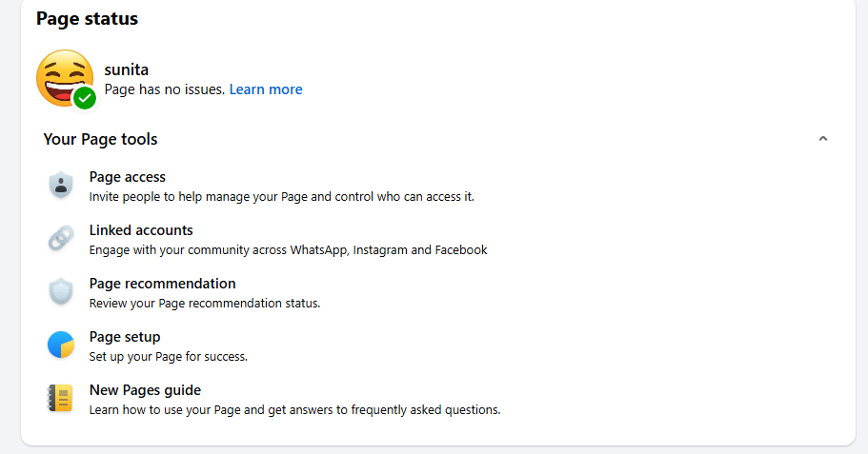
Task: Collapse the Your Page tools section chevron
Action: coord(823,139)
